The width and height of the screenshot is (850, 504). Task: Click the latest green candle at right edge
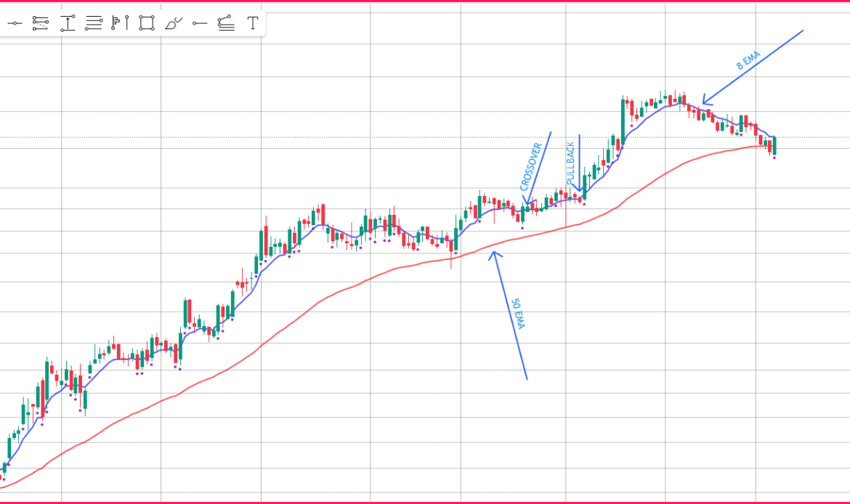pyautogui.click(x=774, y=145)
